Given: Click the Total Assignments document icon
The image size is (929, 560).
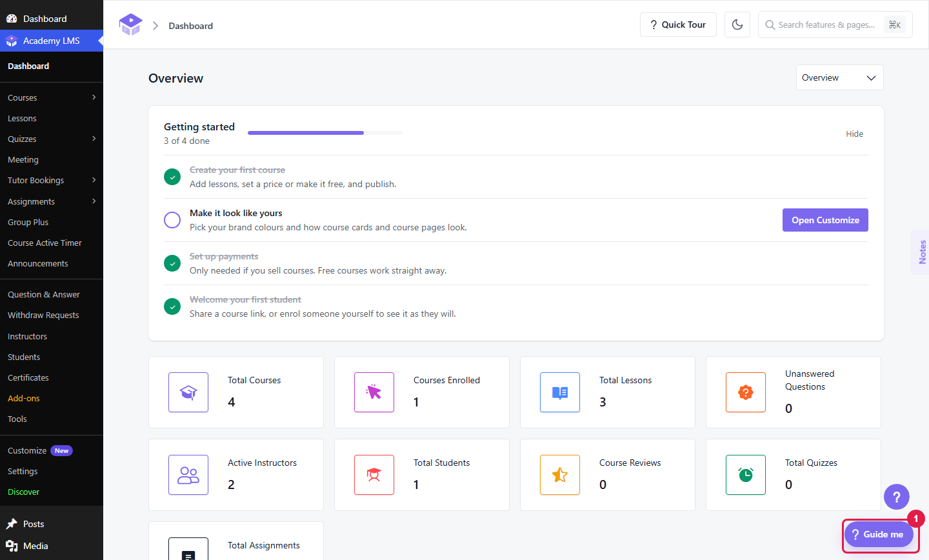Looking at the screenshot, I should (188, 549).
